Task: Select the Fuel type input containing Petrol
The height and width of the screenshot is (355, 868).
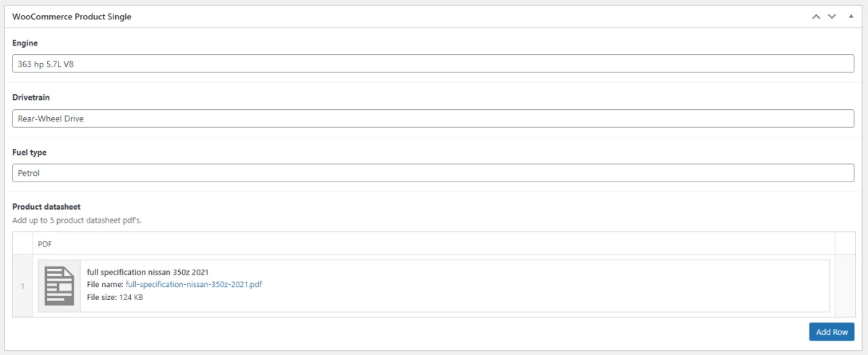Action: pyautogui.click(x=433, y=174)
